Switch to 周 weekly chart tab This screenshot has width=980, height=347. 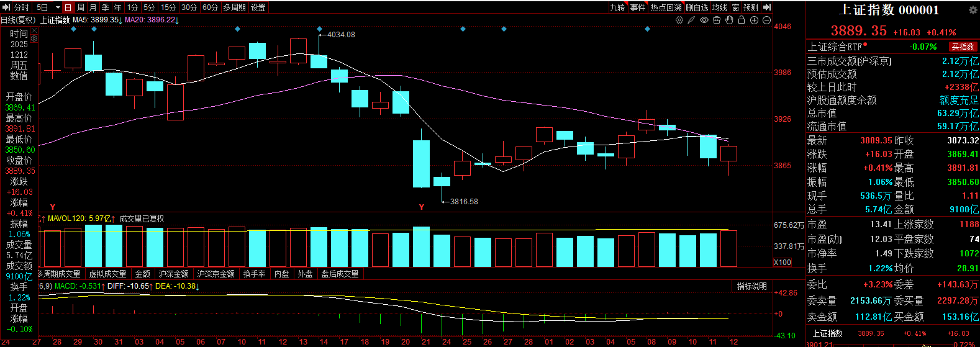click(81, 7)
